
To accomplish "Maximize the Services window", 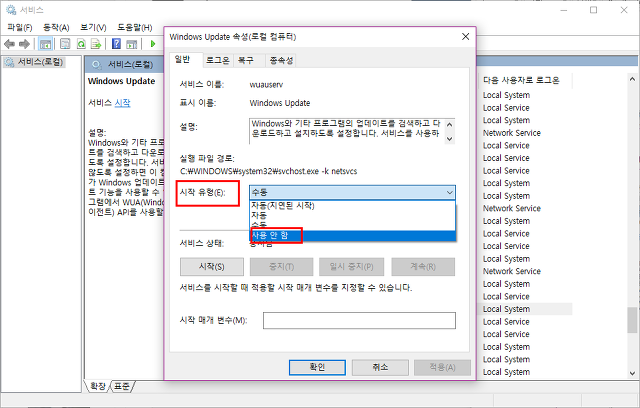I will click(x=594, y=10).
